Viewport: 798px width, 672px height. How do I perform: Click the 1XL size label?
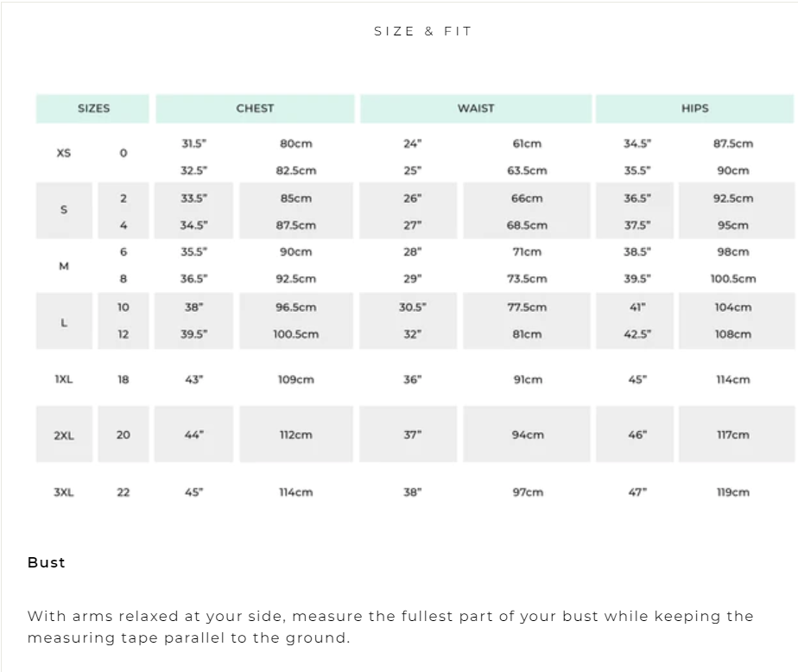click(x=64, y=379)
